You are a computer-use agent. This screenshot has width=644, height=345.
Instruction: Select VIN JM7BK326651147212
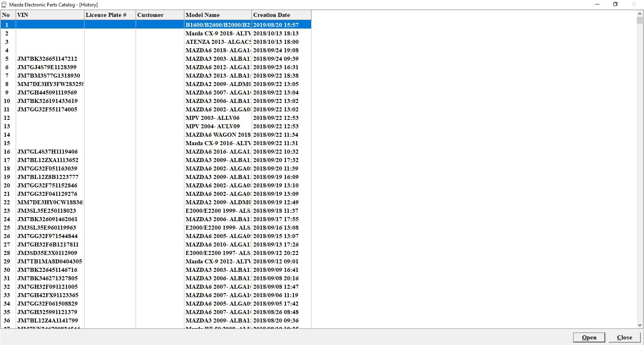tap(47, 59)
